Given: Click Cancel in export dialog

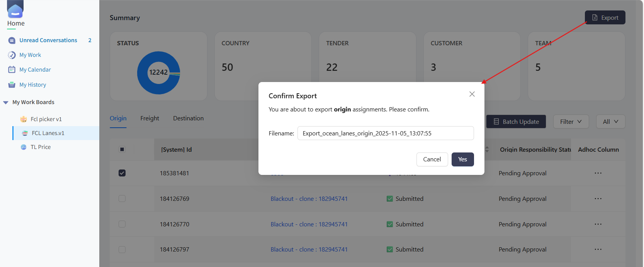Looking at the screenshot, I should pos(432,159).
